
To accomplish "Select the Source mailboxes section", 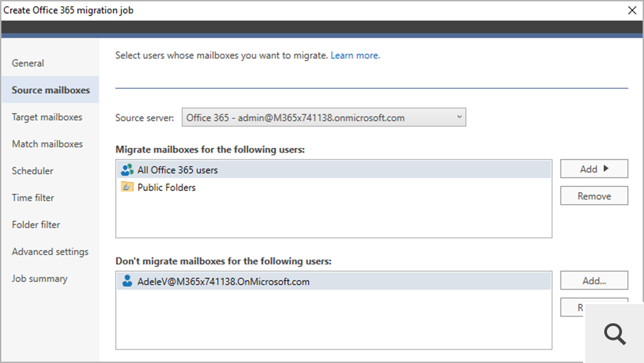I will click(x=51, y=90).
